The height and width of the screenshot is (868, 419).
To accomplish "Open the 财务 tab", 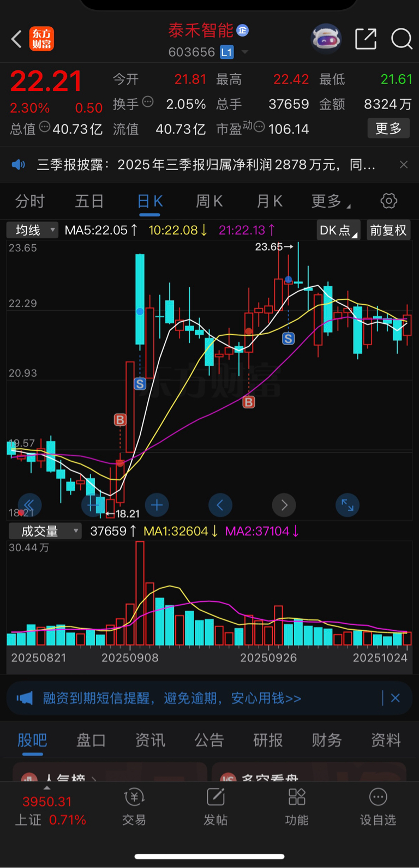I will click(327, 740).
